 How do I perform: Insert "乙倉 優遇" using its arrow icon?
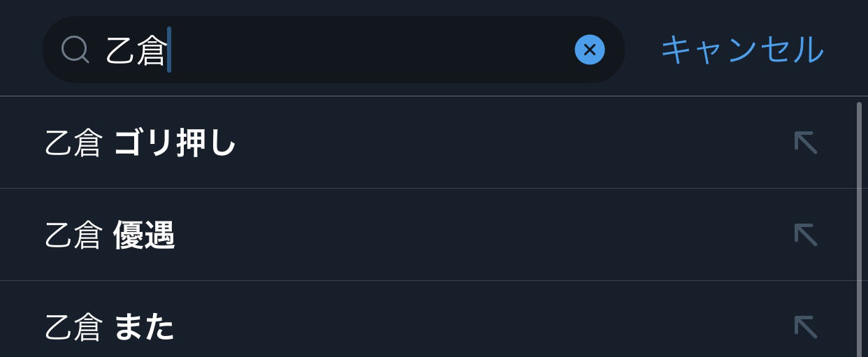805,235
